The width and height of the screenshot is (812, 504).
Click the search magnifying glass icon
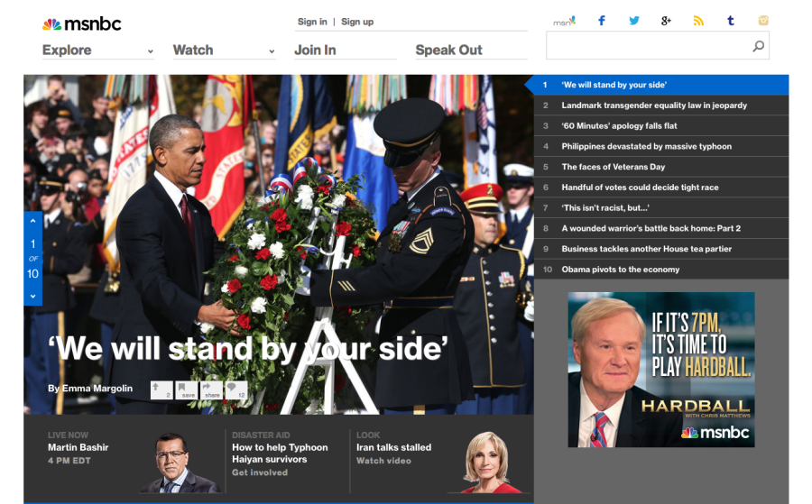tap(758, 46)
